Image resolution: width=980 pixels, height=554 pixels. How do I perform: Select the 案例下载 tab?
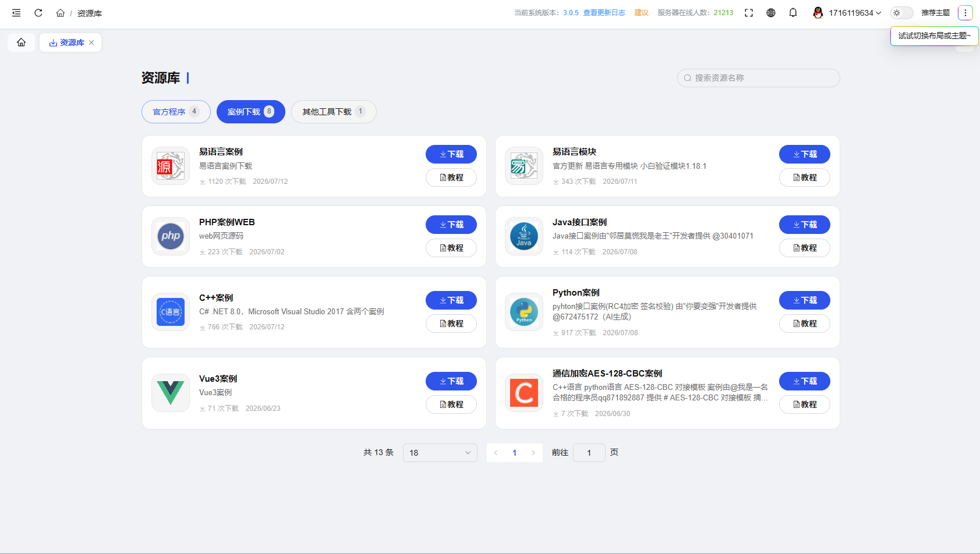pyautogui.click(x=251, y=112)
